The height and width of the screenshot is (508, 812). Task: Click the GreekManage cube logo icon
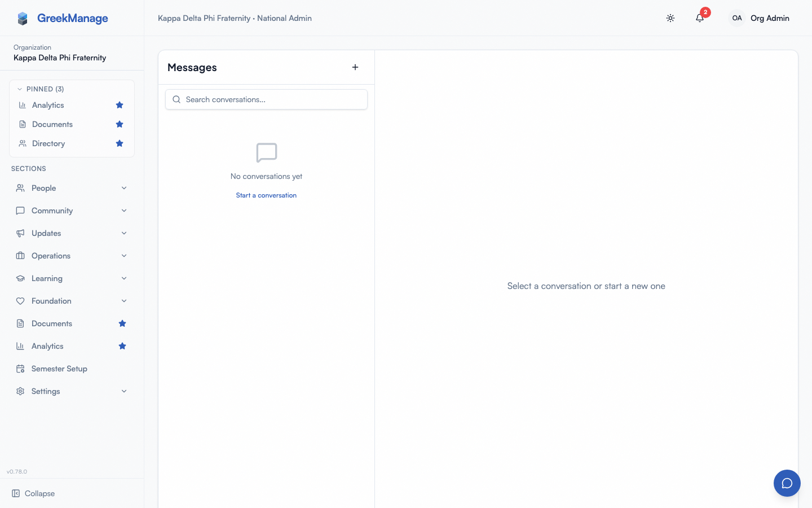(23, 18)
